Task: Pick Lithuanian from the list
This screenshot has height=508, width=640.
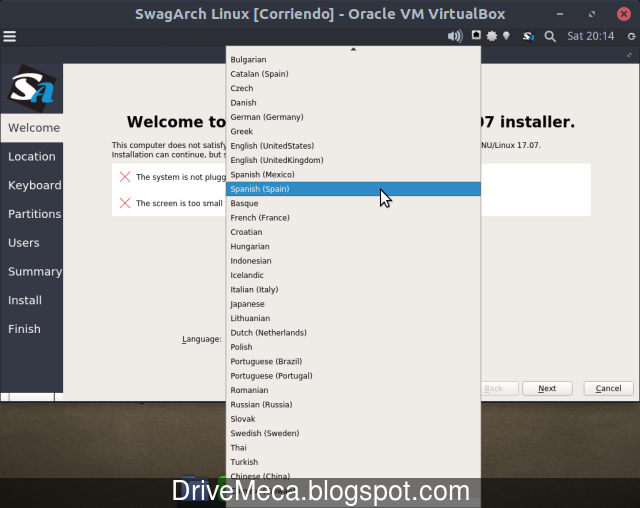Action: tap(353, 318)
